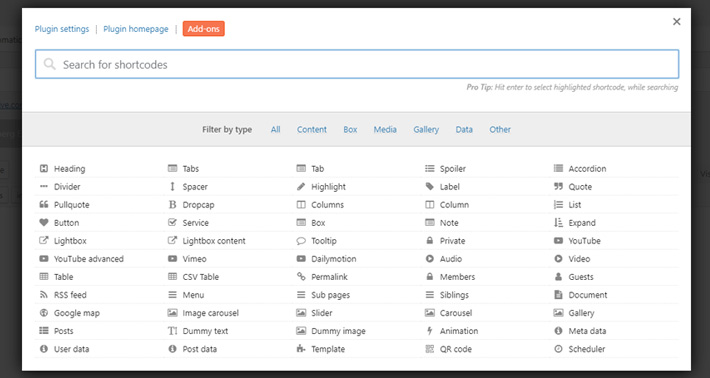Click the search magnifier icon
The width and height of the screenshot is (710, 378).
(x=49, y=64)
